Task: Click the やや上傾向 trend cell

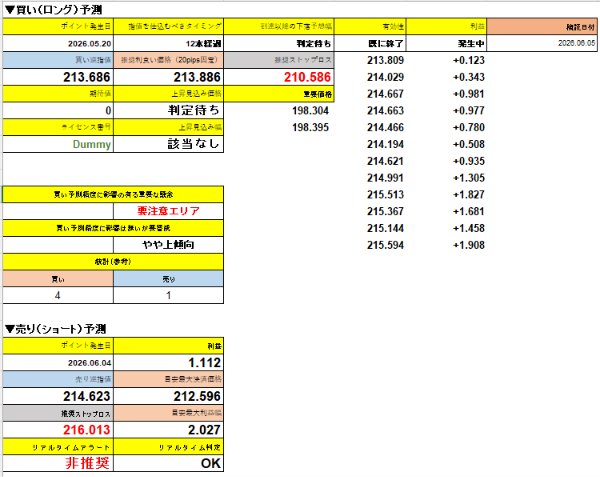Action: (x=169, y=245)
